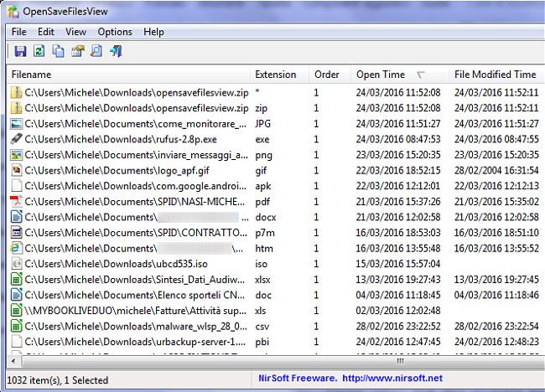This screenshot has width=545, height=392.
Task: Click the Internet Explorer icon of htm row
Action: (x=16, y=248)
